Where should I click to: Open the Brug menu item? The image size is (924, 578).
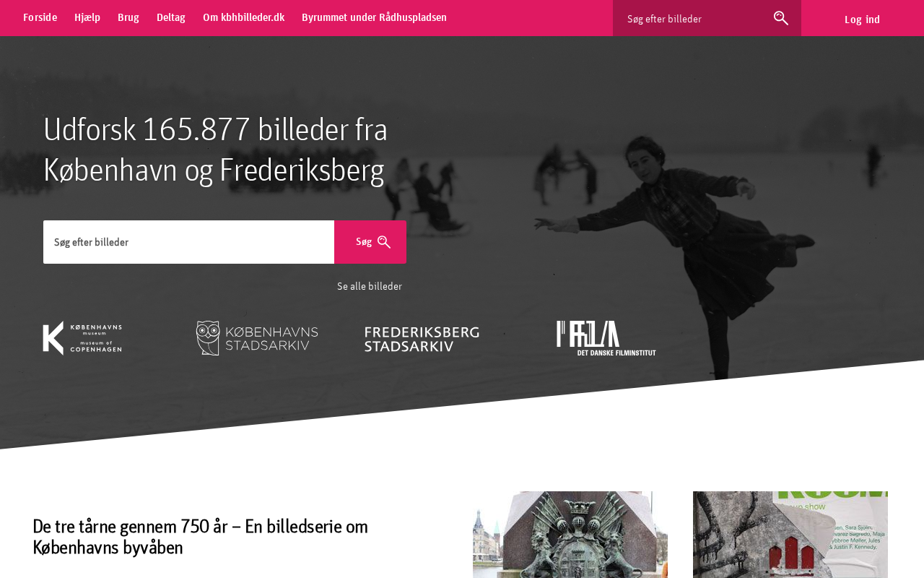point(128,17)
